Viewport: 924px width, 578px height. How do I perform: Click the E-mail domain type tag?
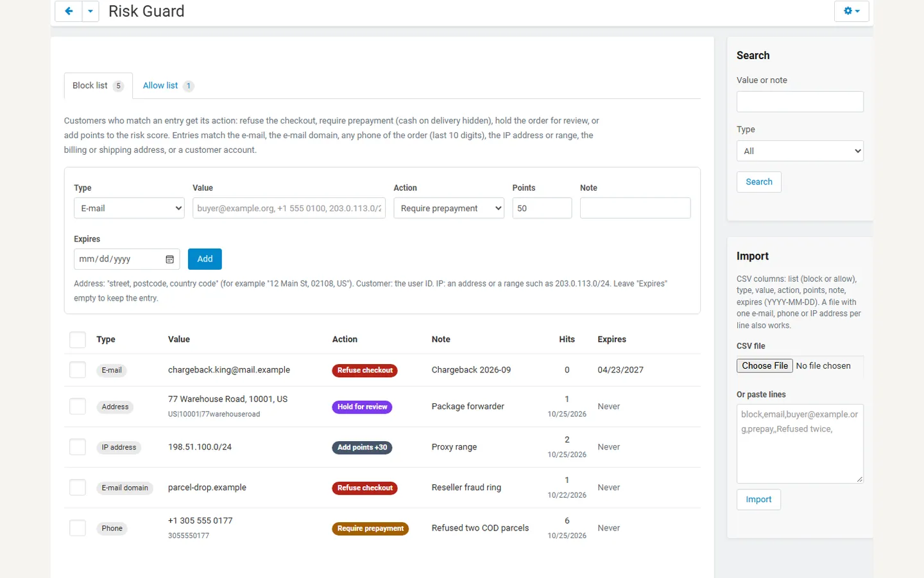[124, 488]
